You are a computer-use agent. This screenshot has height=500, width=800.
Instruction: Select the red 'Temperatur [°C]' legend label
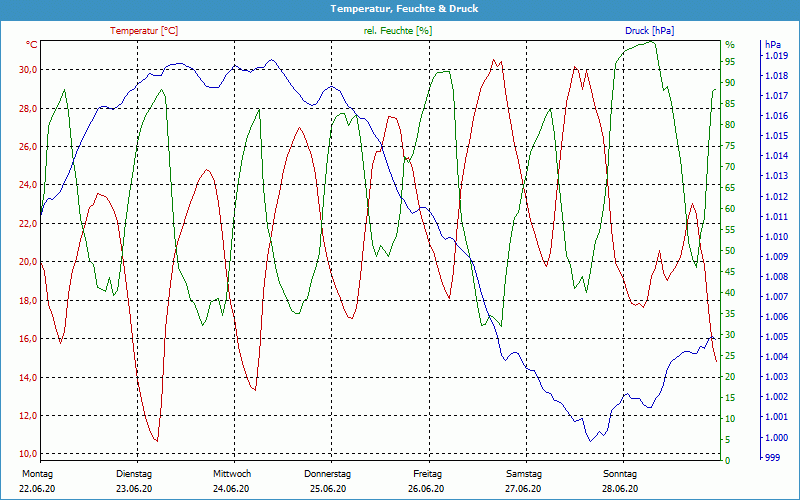pyautogui.click(x=144, y=31)
